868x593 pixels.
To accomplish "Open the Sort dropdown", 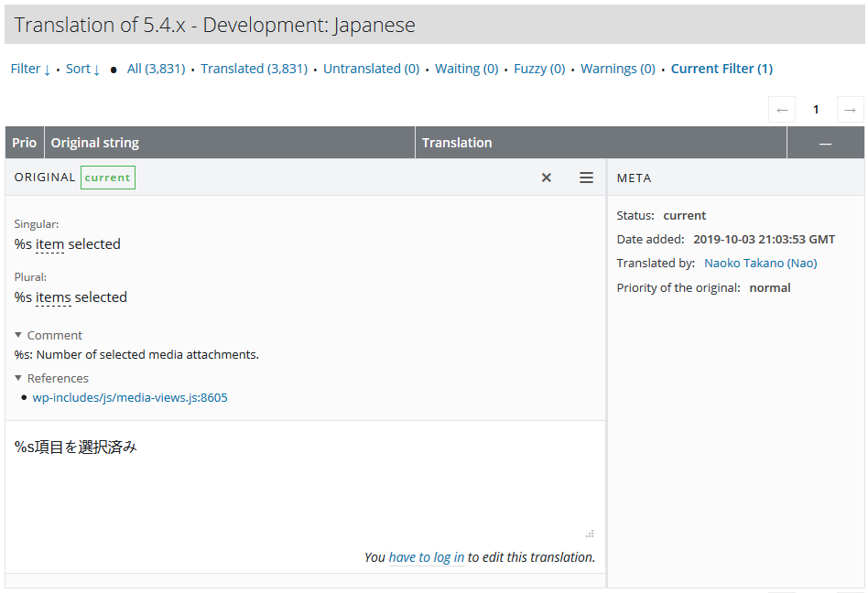I will (82, 69).
